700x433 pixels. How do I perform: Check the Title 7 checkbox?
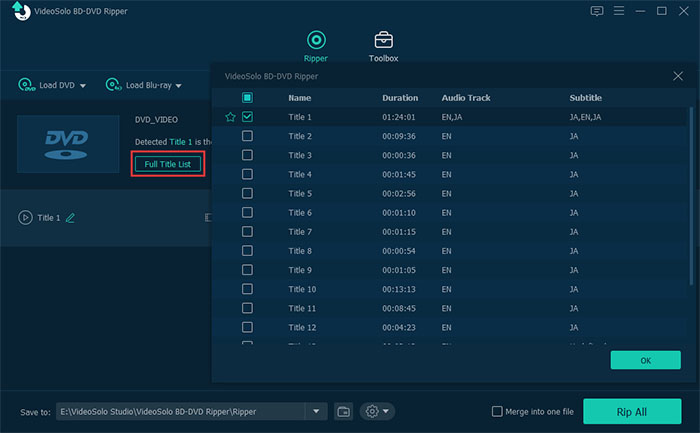(x=247, y=232)
